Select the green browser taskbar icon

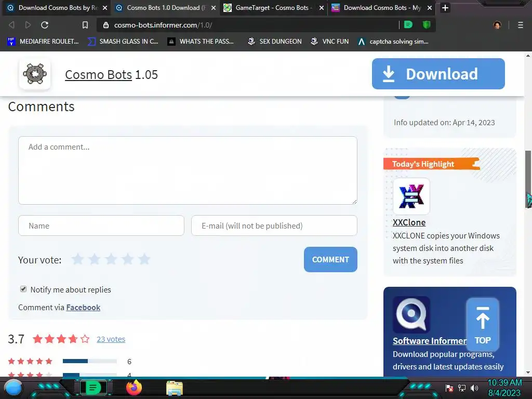(x=93, y=388)
